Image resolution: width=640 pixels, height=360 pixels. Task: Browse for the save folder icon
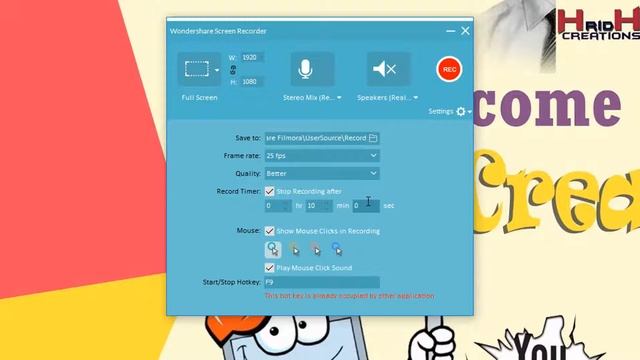(373, 138)
